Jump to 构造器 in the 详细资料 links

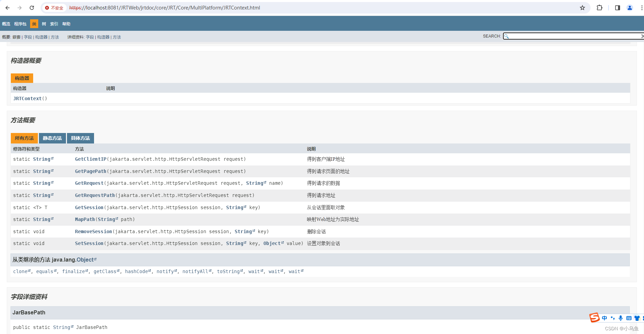point(103,37)
